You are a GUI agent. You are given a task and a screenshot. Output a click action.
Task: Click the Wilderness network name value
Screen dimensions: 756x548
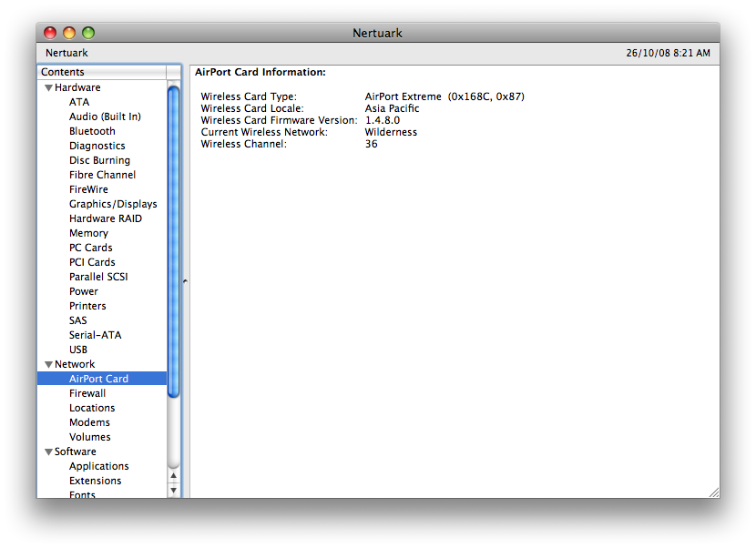(391, 132)
